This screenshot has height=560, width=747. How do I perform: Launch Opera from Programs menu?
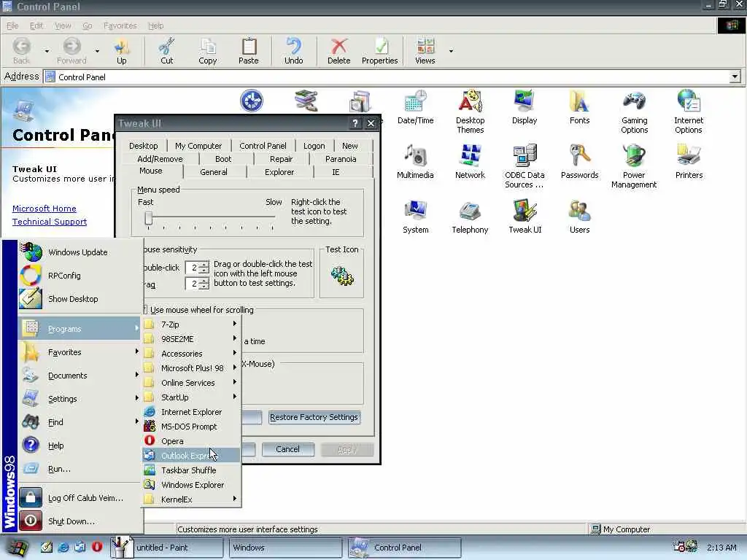(x=191, y=441)
